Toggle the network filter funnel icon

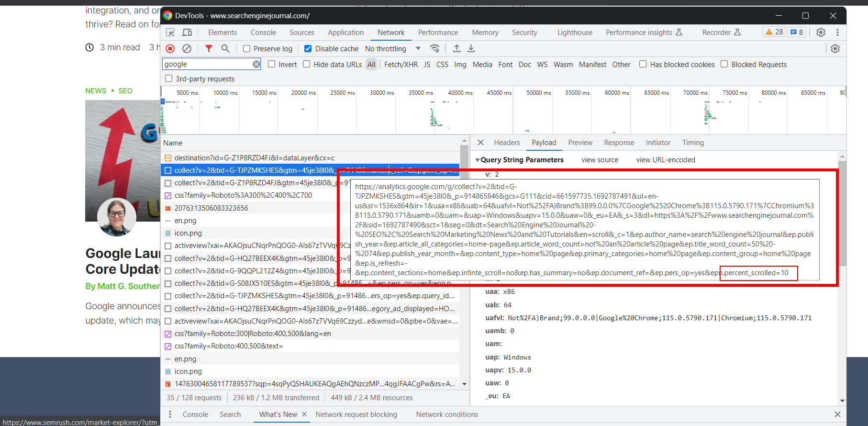(x=209, y=48)
